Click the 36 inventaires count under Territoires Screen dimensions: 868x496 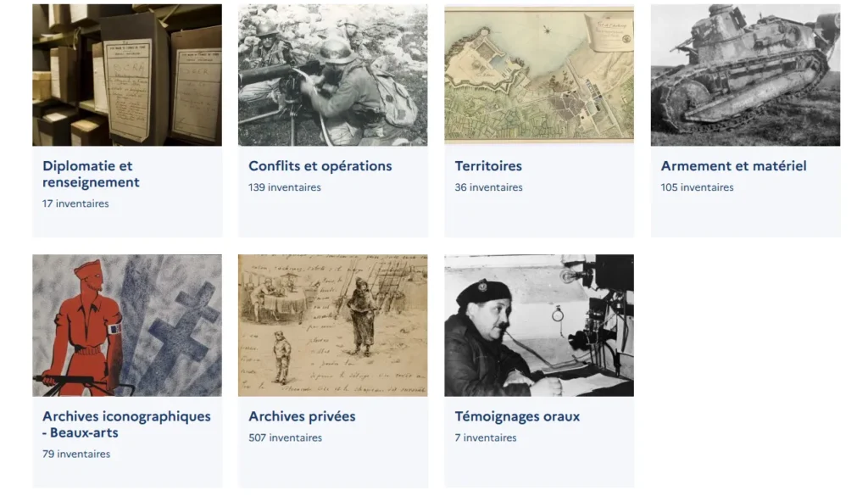489,187
